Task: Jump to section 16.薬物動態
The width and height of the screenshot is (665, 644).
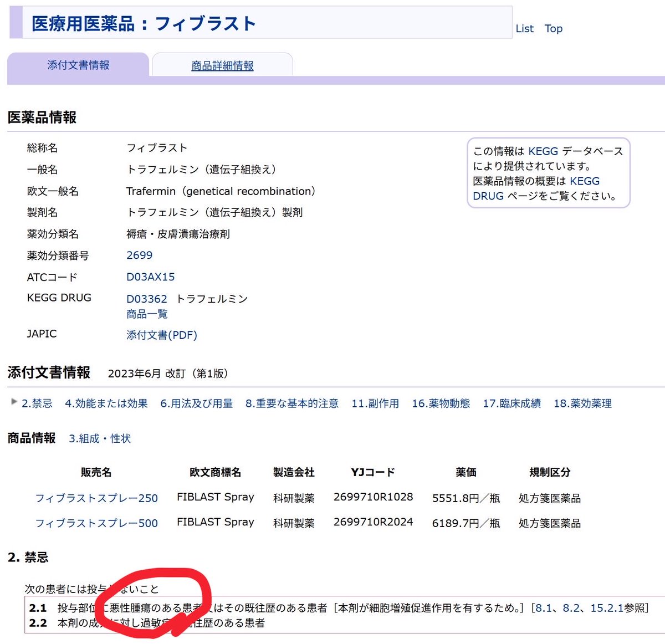Action: [x=441, y=403]
